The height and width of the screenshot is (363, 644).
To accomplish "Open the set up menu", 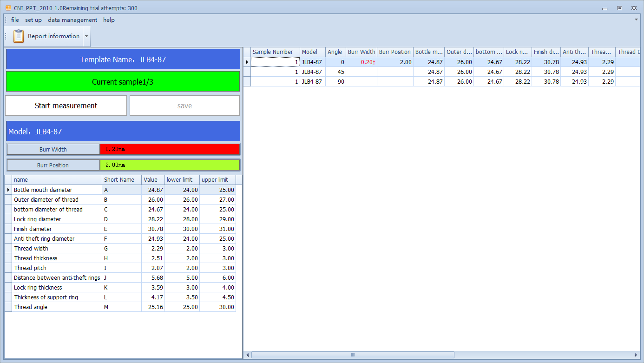I will click(x=33, y=20).
